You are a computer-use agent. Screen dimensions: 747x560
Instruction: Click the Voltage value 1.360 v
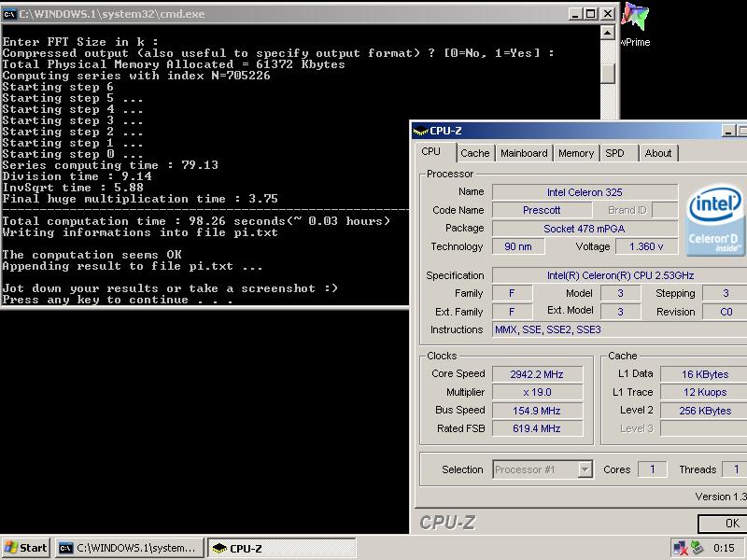pos(646,246)
